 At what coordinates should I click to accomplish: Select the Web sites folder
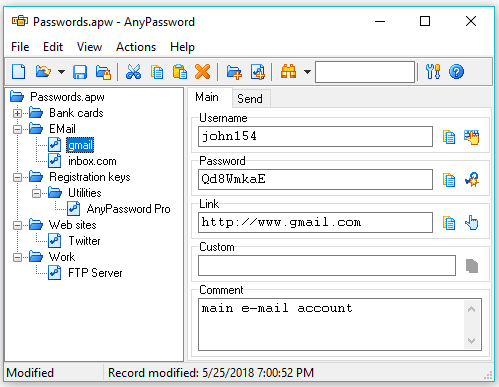pos(73,225)
